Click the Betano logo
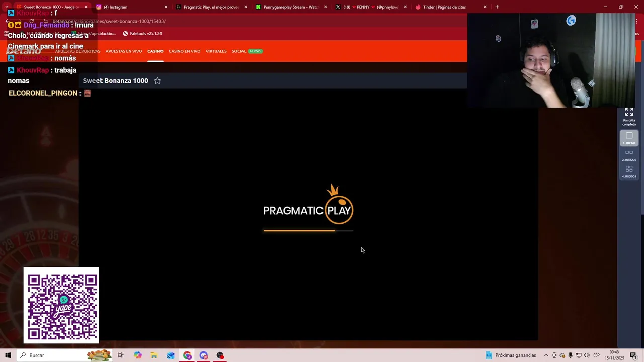644x362 pixels. point(24,51)
